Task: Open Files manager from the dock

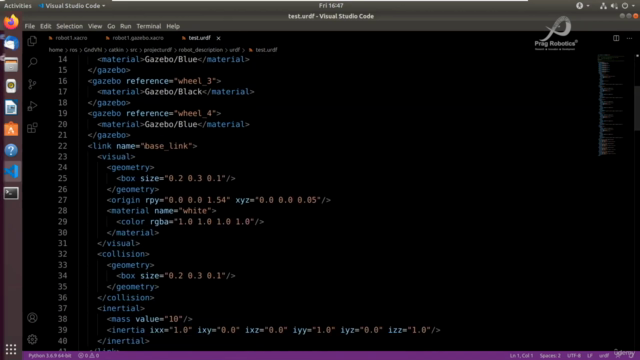Action: [x=11, y=64]
